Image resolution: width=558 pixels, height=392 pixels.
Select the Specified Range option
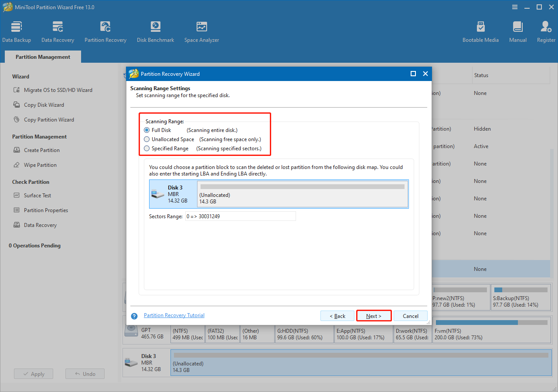[x=147, y=148]
